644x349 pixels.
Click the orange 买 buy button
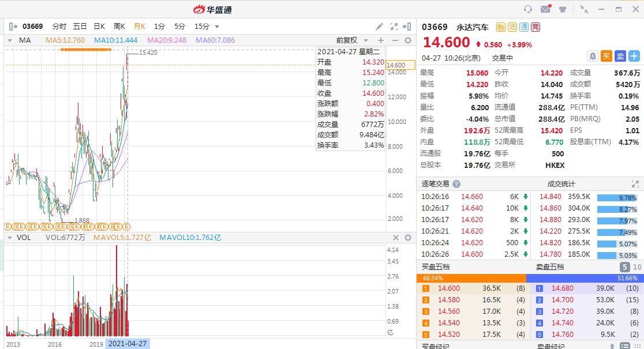pyautogui.click(x=606, y=56)
